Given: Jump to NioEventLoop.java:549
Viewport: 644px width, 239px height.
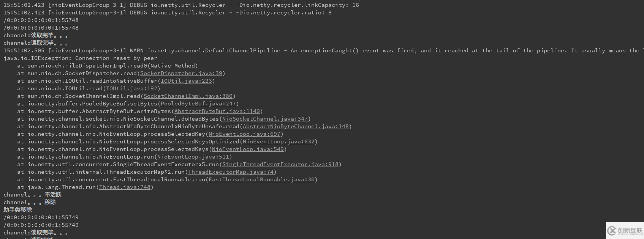Looking at the screenshot, I should (x=248, y=149).
